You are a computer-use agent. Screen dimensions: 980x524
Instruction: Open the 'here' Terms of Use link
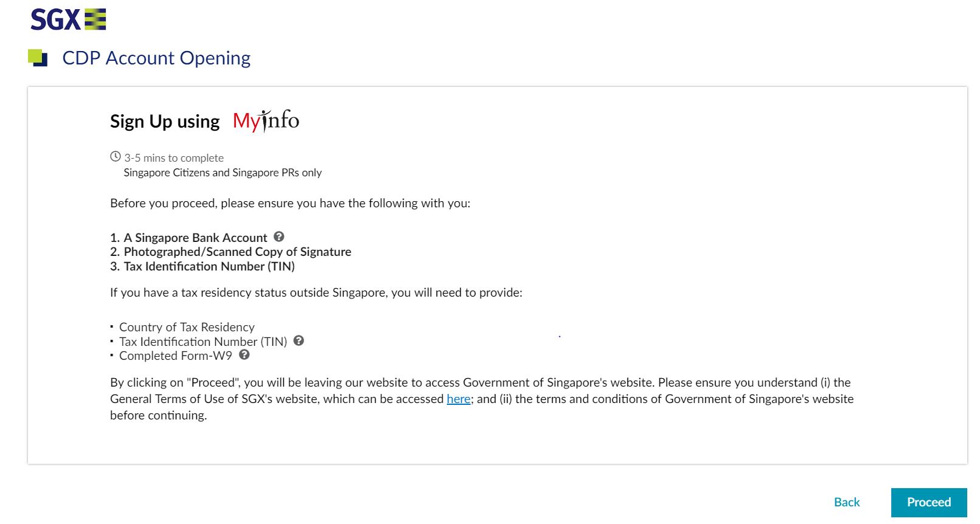(x=458, y=399)
